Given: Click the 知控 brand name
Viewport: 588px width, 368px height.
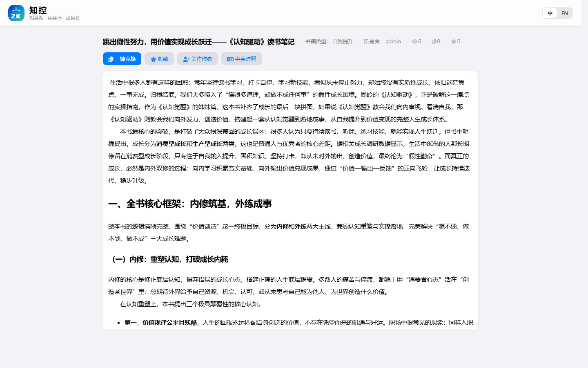Looking at the screenshot, I should [x=38, y=10].
